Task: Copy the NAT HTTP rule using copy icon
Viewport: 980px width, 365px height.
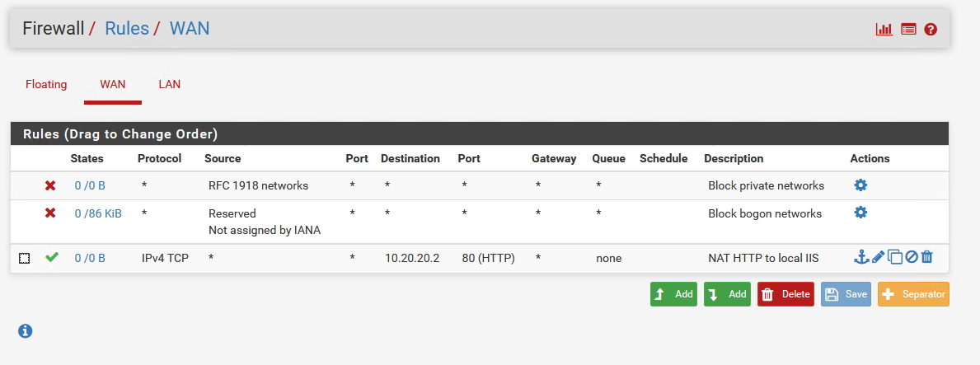Action: coord(895,257)
